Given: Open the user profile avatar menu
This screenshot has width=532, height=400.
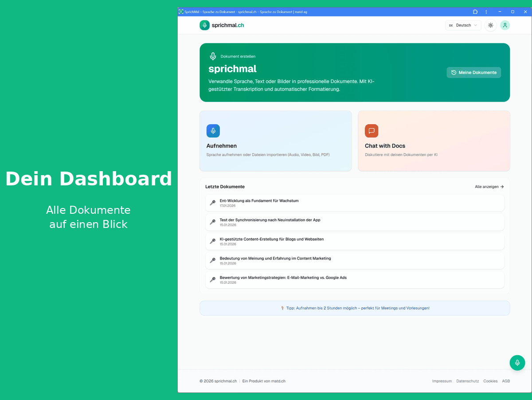Looking at the screenshot, I should (x=505, y=25).
